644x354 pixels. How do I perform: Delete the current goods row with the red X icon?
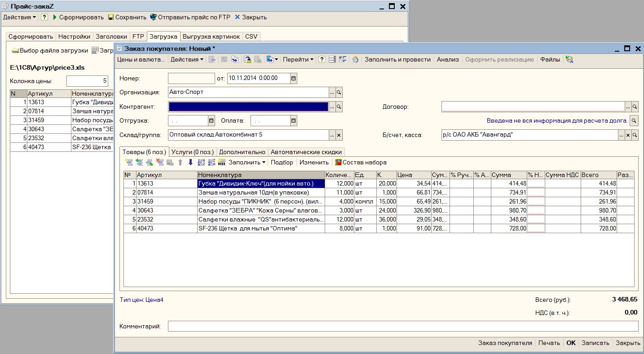tap(159, 163)
